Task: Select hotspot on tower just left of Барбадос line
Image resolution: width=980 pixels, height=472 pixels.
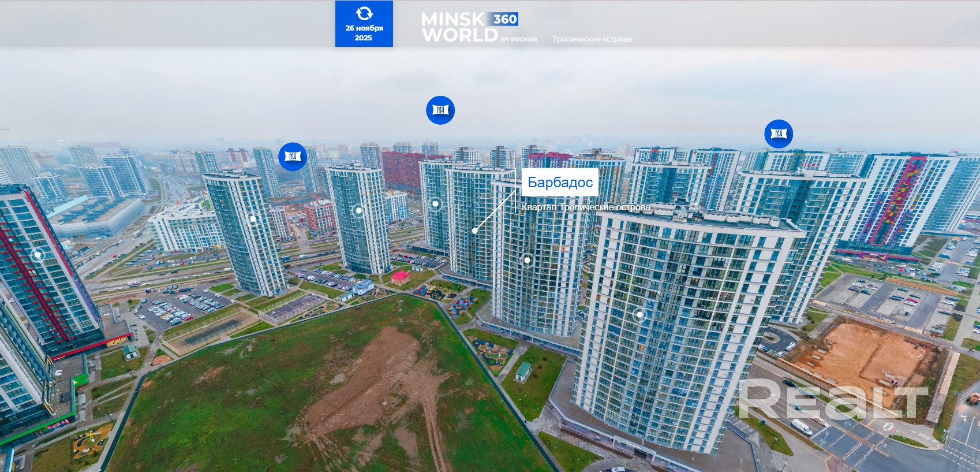Action: [x=436, y=204]
